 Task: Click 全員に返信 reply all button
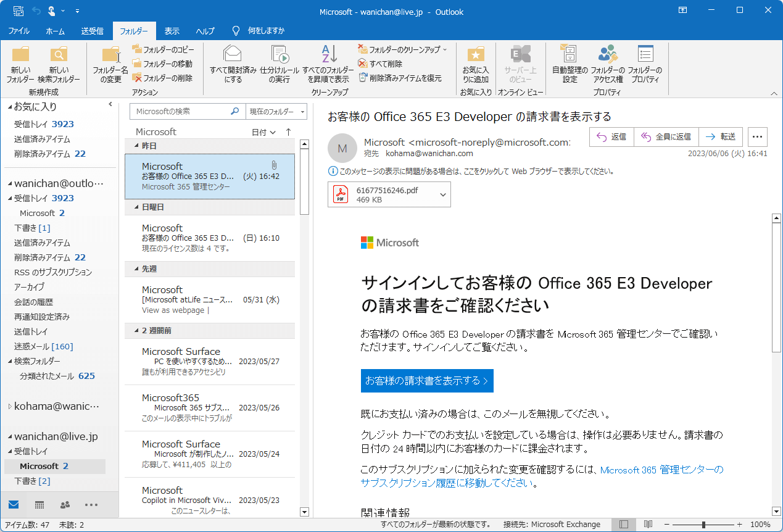(666, 137)
